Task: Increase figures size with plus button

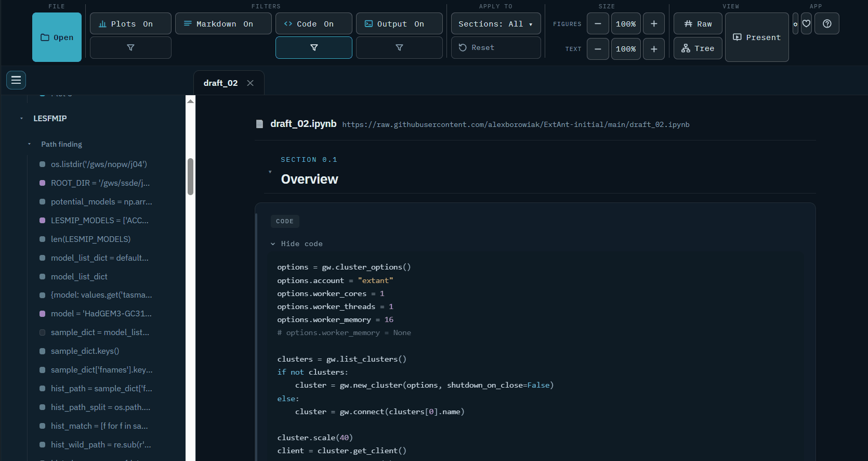Action: click(x=654, y=24)
